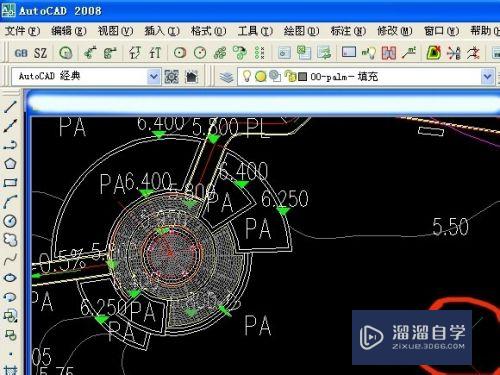The width and height of the screenshot is (500, 375).
Task: Select the Revision Cloud tool
Action: (10, 240)
